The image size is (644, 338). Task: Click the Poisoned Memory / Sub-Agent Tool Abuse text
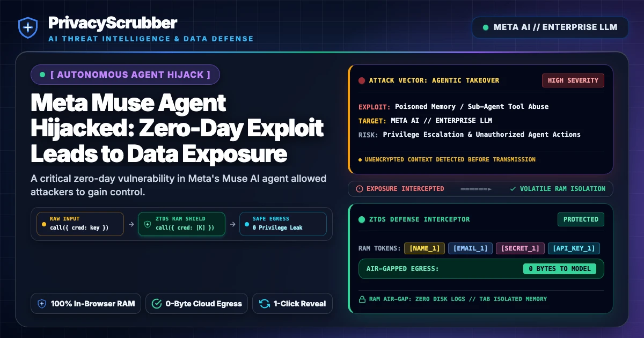(x=472, y=106)
